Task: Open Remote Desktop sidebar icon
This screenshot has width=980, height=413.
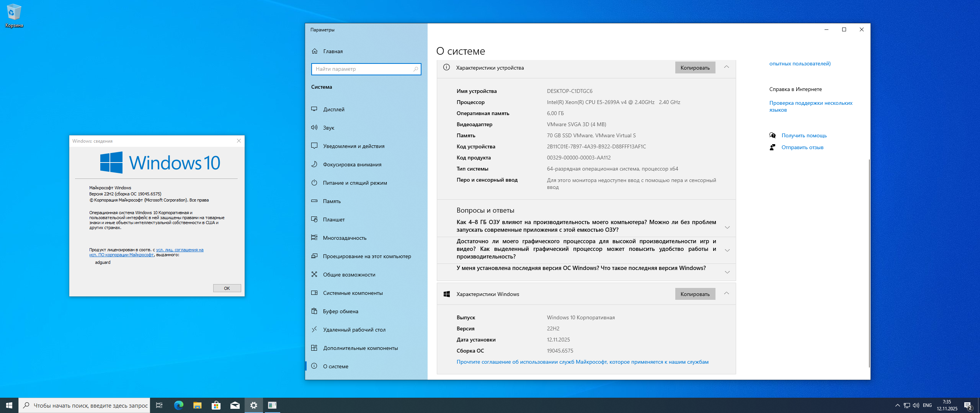Action: point(314,329)
